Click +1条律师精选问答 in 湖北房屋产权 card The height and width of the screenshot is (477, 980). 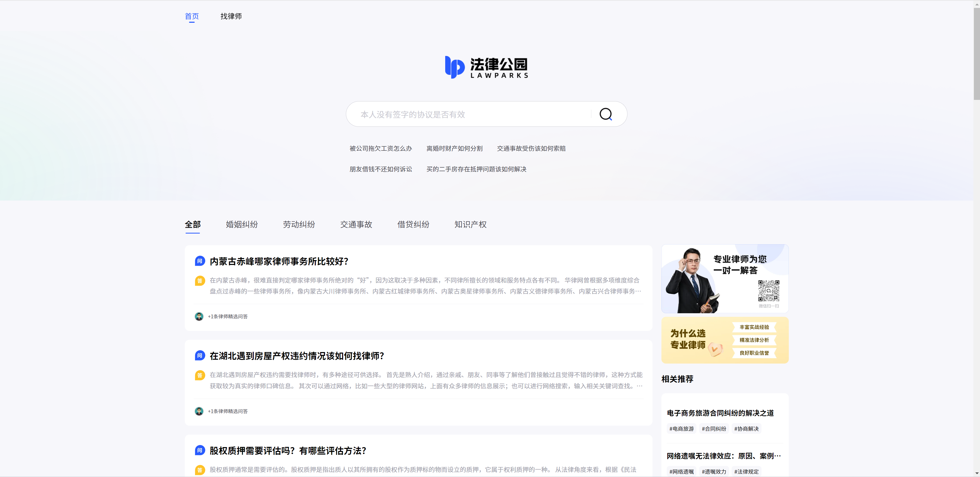[227, 412]
